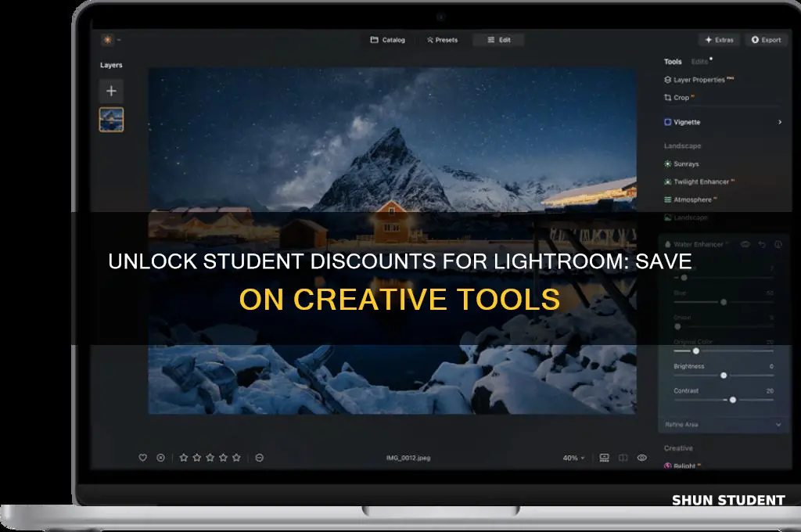Screen dimensions: 801x532
Task: Open the Layer Properties tool
Action: (699, 80)
